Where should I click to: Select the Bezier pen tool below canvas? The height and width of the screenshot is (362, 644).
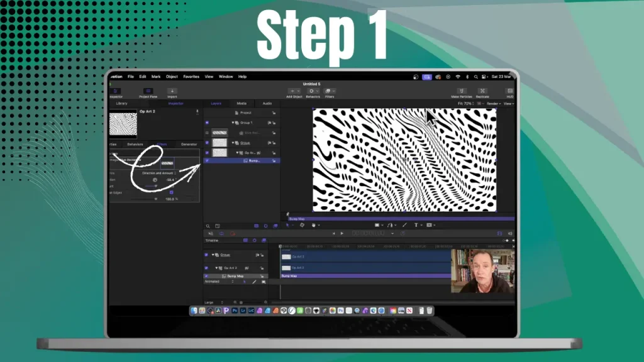pyautogui.click(x=390, y=225)
